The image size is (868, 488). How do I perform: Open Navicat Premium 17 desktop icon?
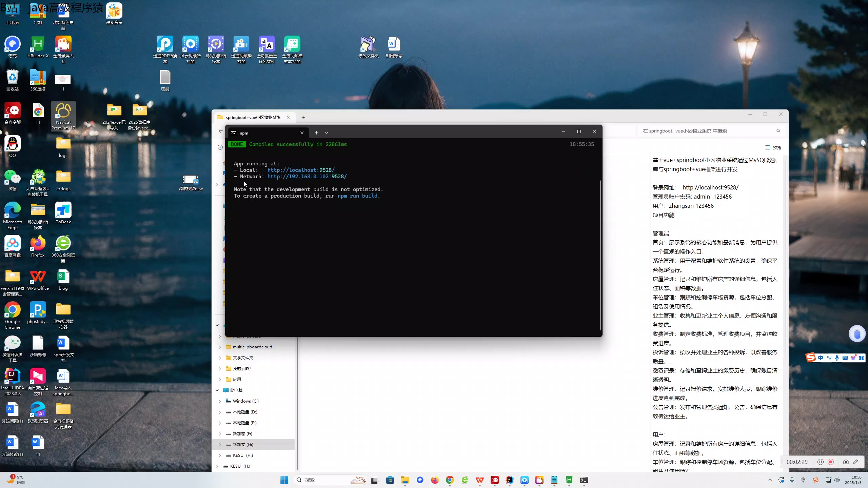[x=63, y=116]
